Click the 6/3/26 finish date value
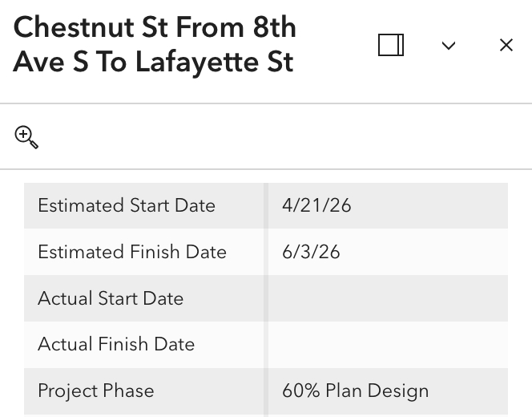This screenshot has width=532, height=417. (x=311, y=252)
